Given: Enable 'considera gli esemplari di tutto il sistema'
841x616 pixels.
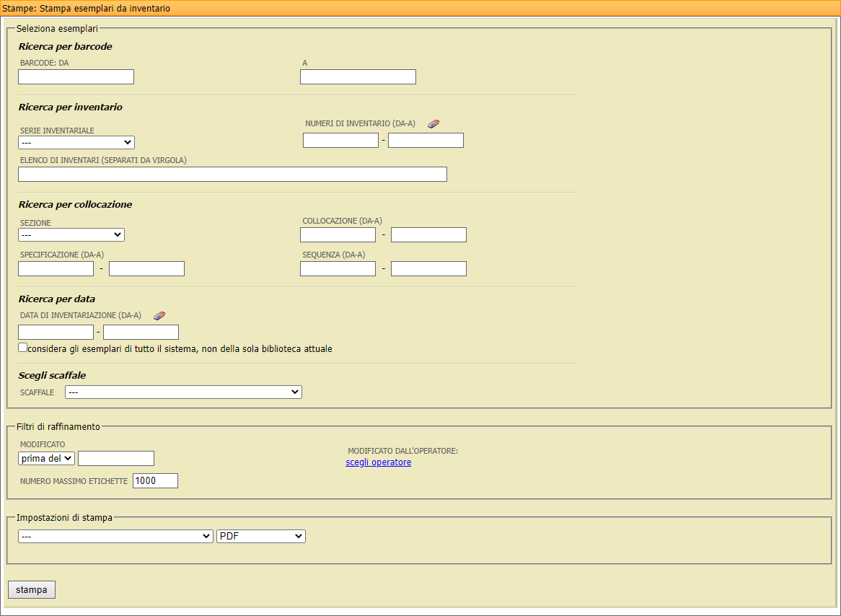Looking at the screenshot, I should [22, 347].
